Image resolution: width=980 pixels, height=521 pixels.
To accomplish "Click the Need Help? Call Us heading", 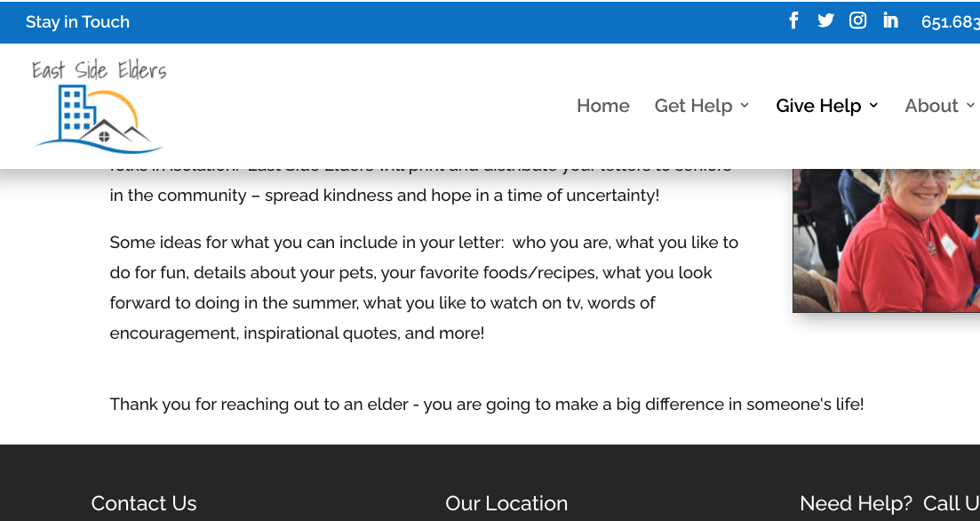I will tap(889, 503).
